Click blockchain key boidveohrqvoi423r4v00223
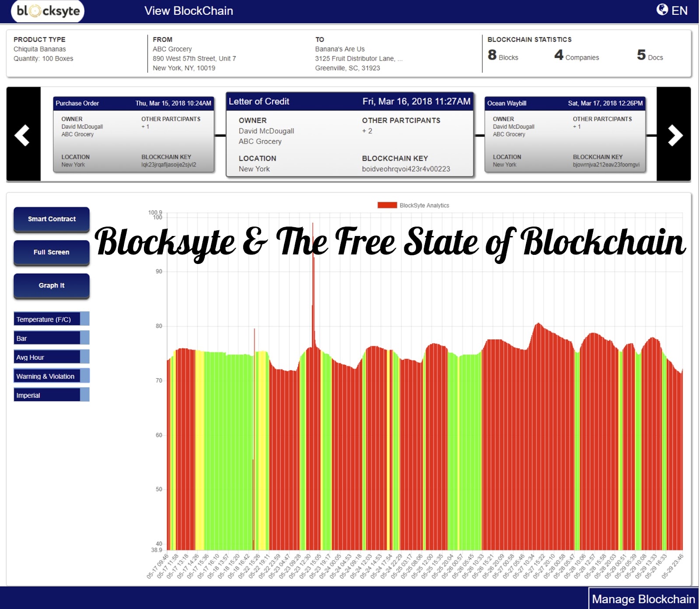 pyautogui.click(x=406, y=169)
